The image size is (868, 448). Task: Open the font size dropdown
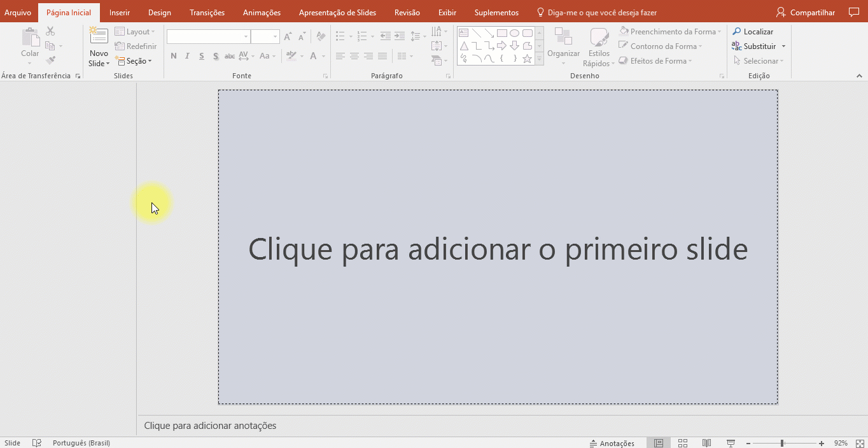[276, 37]
